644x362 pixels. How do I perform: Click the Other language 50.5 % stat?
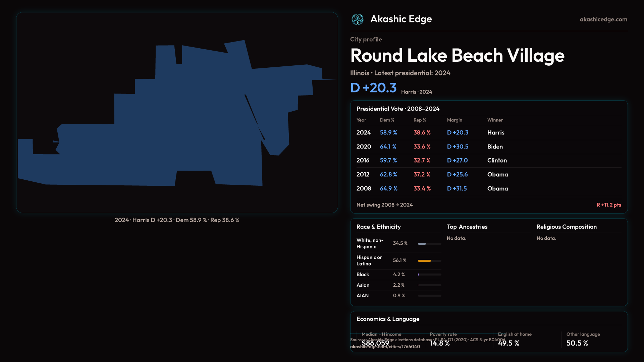pos(577,343)
